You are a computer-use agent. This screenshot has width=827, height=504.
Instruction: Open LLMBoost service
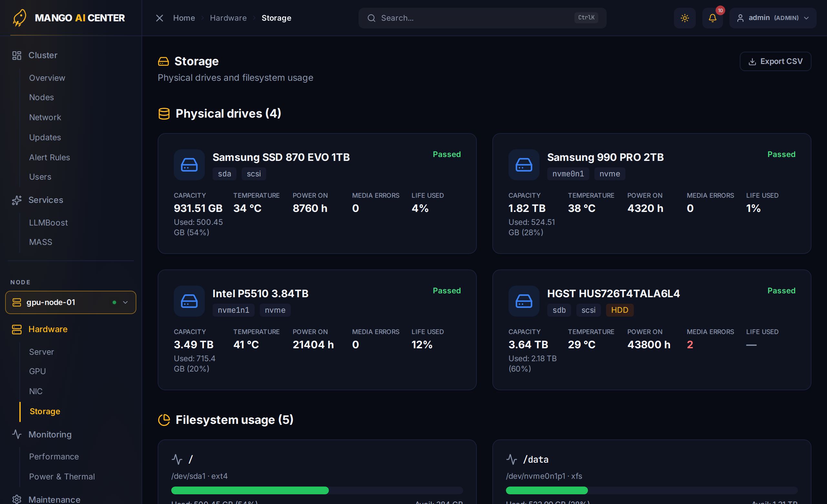[48, 223]
